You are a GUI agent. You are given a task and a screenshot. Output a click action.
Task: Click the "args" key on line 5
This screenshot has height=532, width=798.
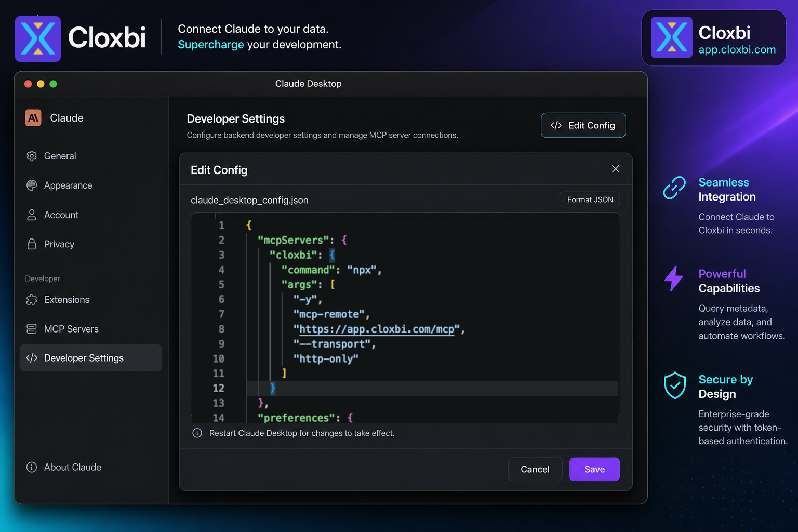coord(299,285)
